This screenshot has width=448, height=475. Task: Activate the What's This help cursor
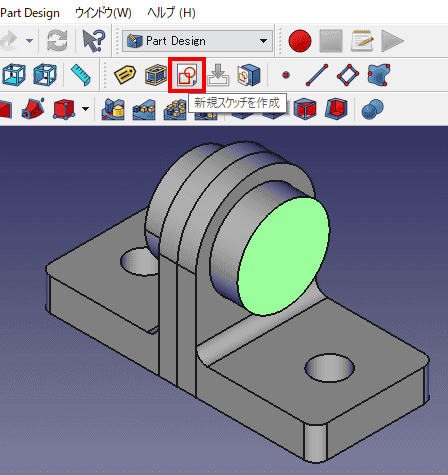click(x=93, y=41)
